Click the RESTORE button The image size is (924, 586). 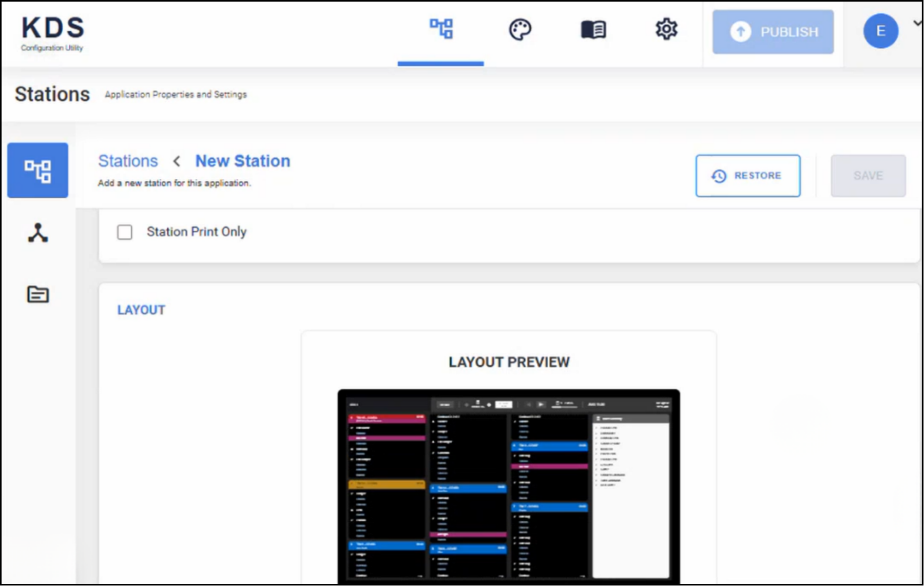pyautogui.click(x=748, y=176)
